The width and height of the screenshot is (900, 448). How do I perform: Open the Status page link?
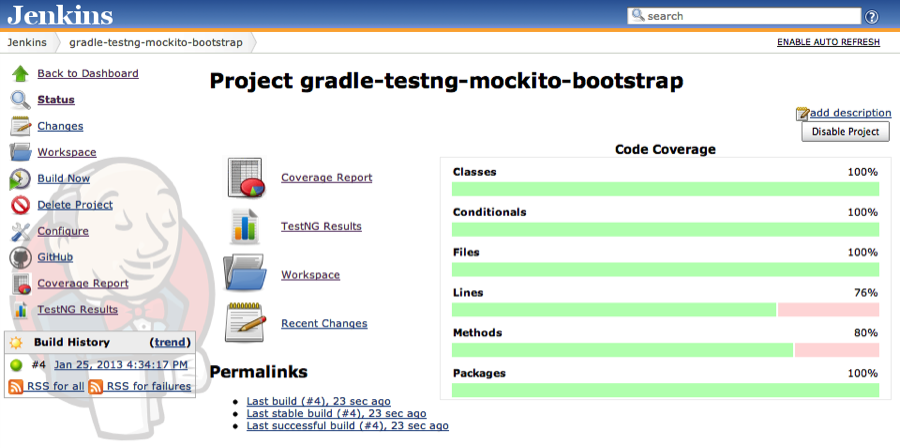[56, 100]
